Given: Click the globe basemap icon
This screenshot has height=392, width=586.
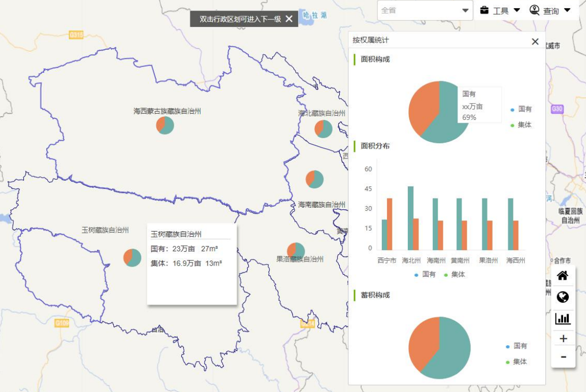Looking at the screenshot, I should (x=563, y=297).
